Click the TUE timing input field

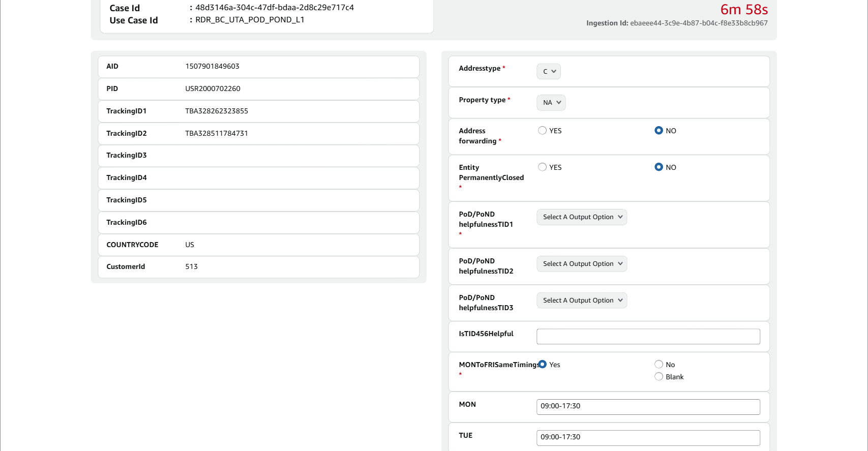(648, 438)
